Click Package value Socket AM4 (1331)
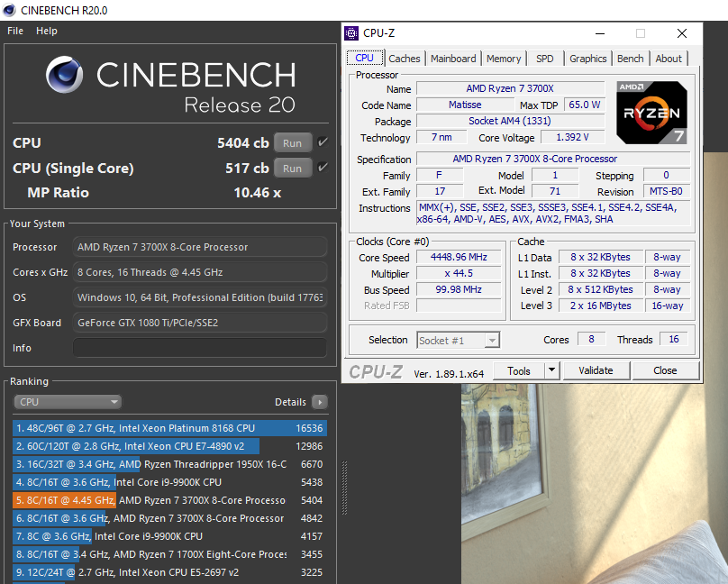Viewport: 728px width, 584px height. 510,121
